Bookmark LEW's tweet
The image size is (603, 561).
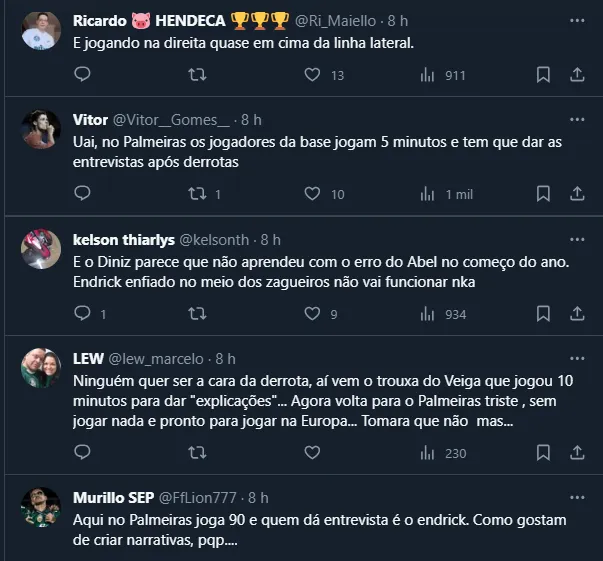542,453
